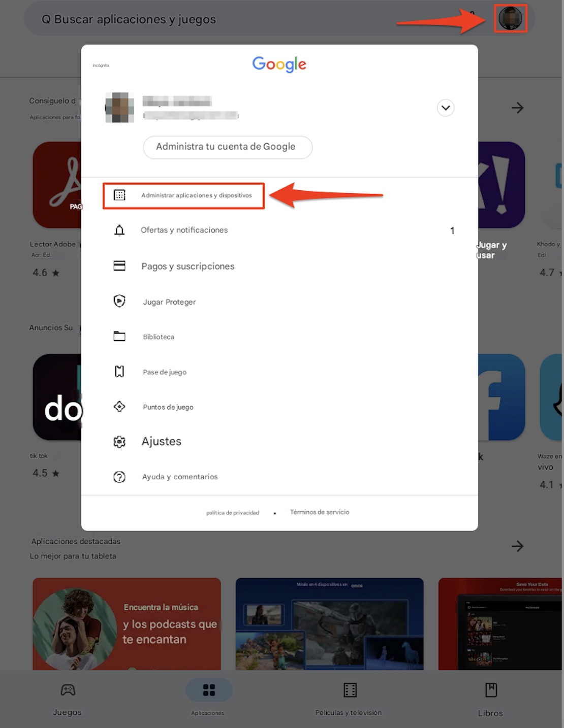Click the ticket icon beside Pase de juego

(x=119, y=372)
